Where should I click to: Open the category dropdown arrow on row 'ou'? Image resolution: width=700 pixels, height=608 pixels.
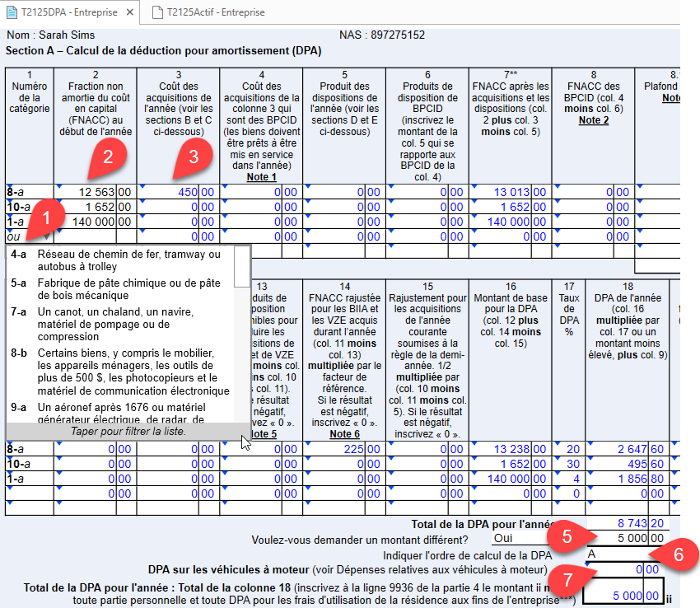46,236
